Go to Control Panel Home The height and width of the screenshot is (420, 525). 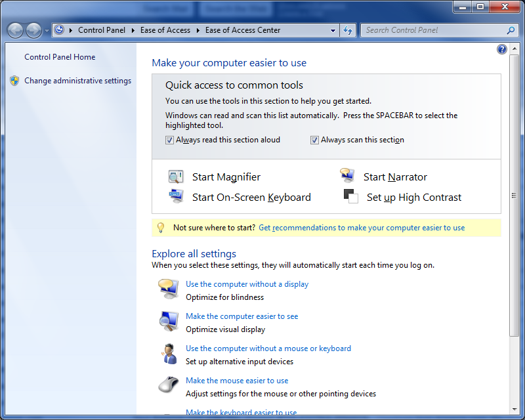(x=59, y=57)
